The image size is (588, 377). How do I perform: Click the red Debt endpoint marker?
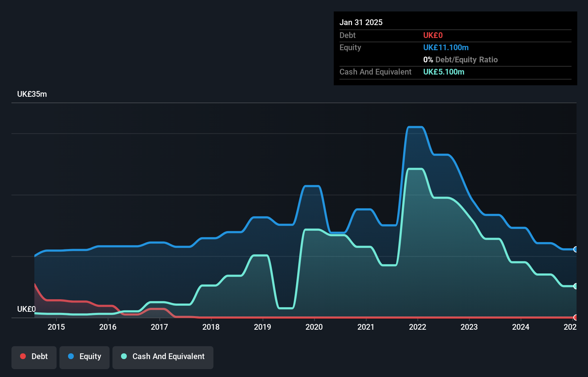pos(575,318)
